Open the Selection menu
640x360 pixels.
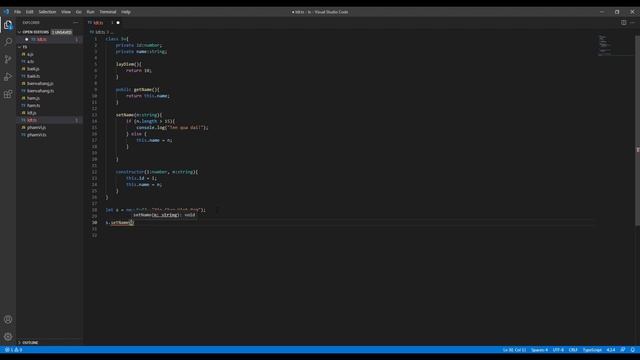(x=47, y=12)
